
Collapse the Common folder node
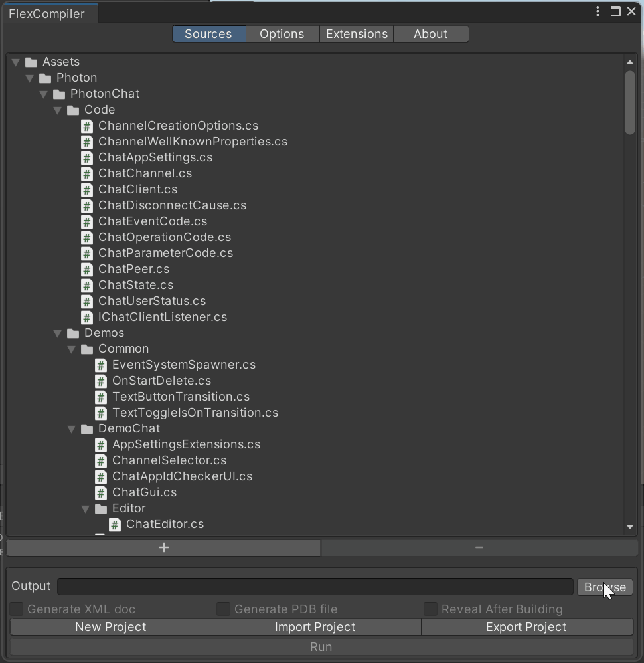(72, 349)
